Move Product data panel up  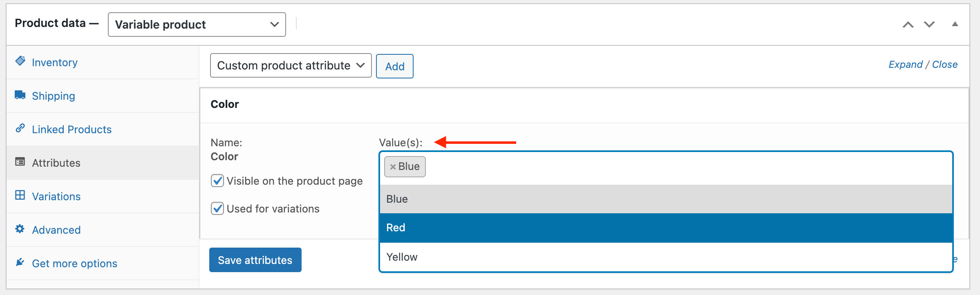tap(908, 25)
